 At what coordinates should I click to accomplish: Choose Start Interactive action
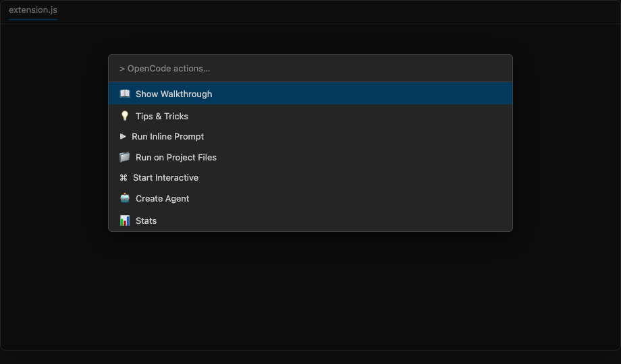[310, 178]
